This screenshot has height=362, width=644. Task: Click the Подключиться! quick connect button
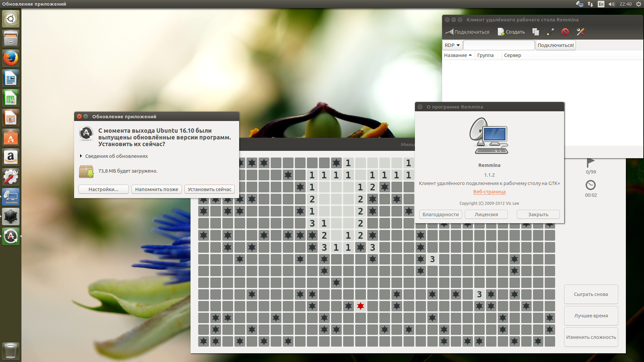(555, 45)
